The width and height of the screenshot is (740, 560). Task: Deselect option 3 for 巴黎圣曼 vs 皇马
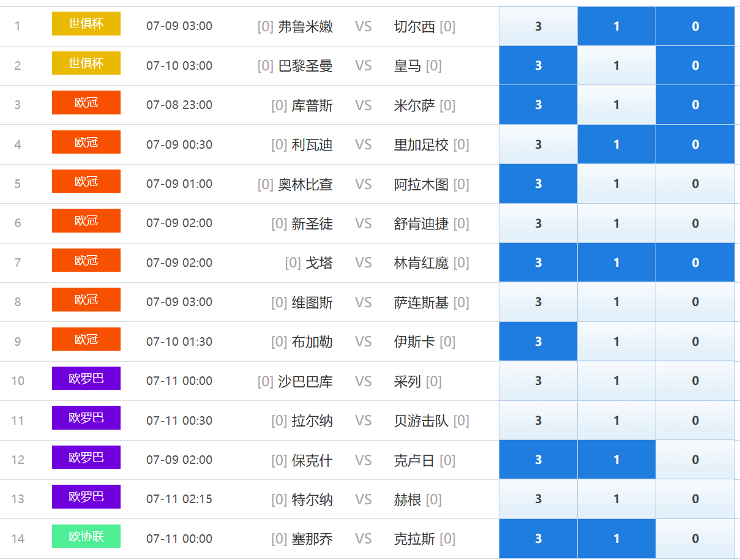(x=538, y=65)
